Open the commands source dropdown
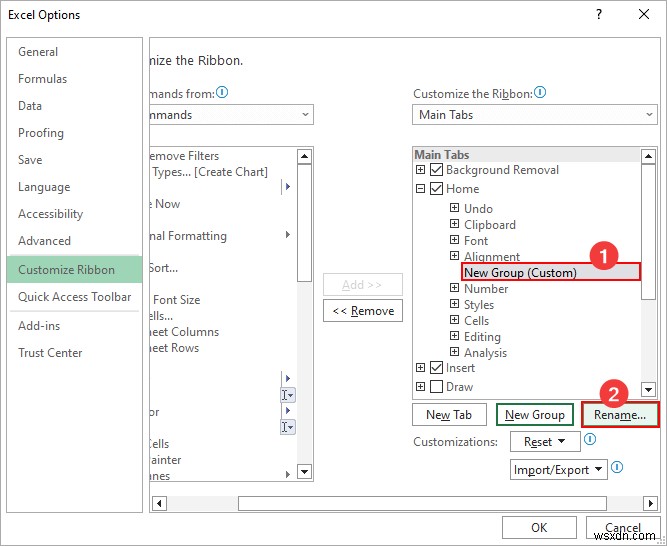 [x=231, y=115]
